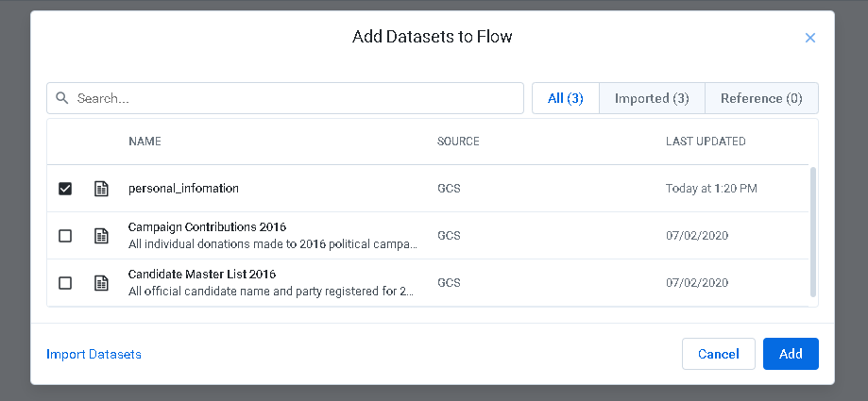Sort by LAST UPDATED column header

tap(706, 142)
